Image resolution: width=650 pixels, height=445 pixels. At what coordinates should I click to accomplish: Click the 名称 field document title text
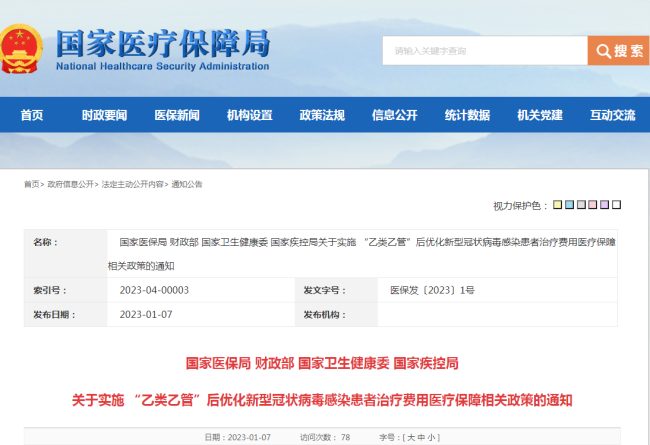362,253
